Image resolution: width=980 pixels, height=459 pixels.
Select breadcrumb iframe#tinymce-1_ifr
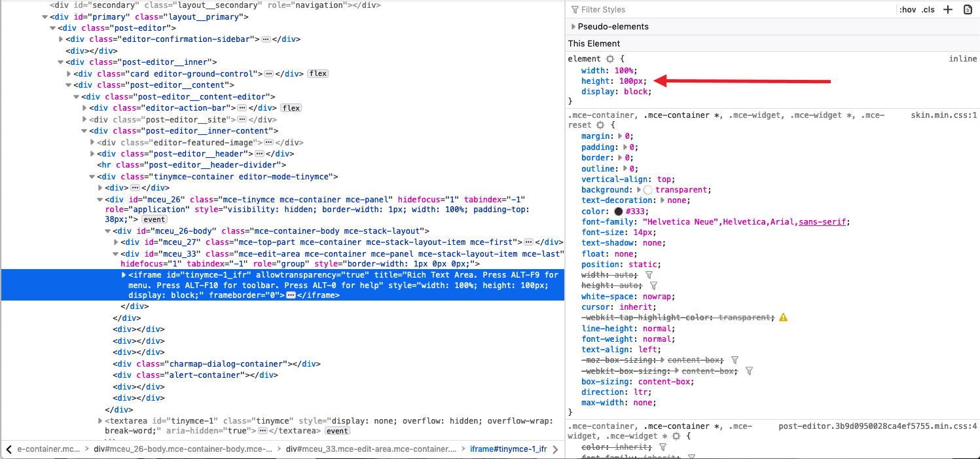(509, 449)
